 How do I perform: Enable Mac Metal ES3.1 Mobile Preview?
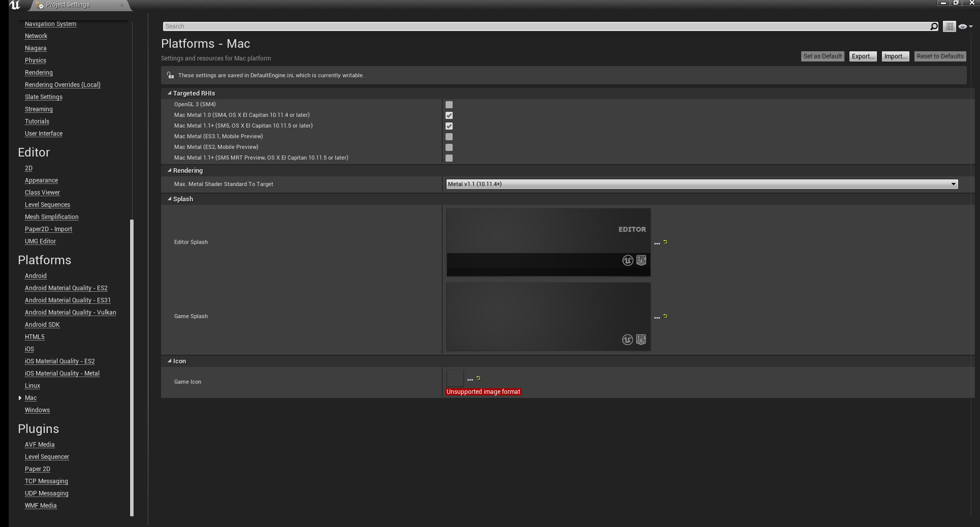point(449,137)
